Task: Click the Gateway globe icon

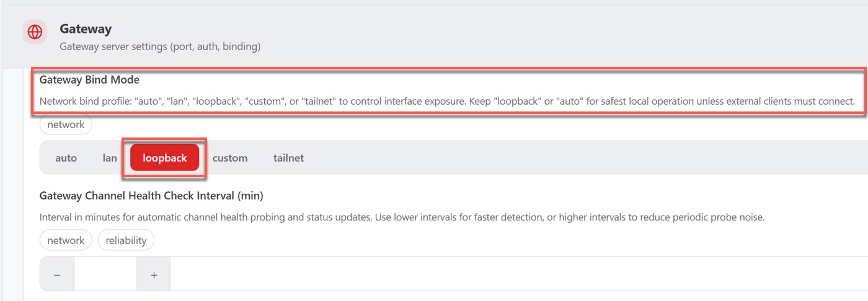Action: (x=35, y=32)
